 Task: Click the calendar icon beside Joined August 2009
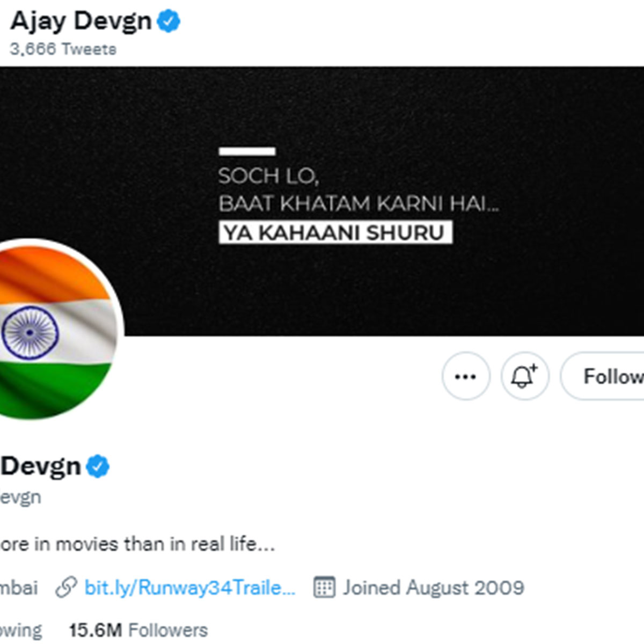pos(324,587)
